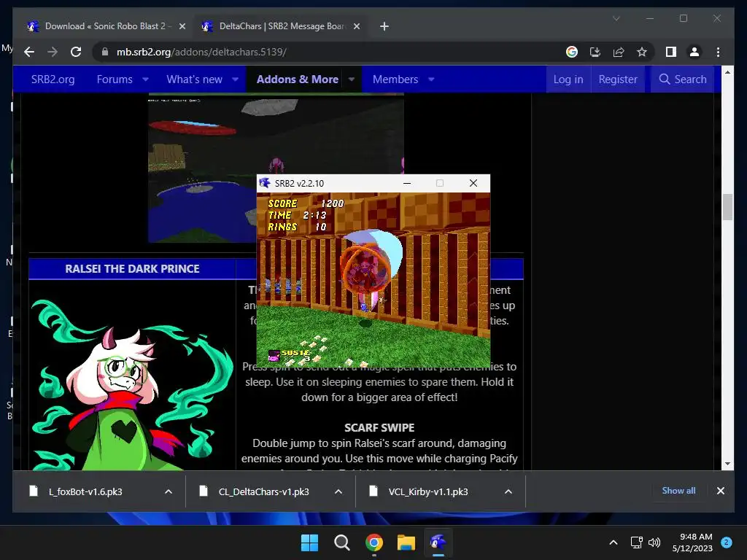Image resolution: width=747 pixels, height=560 pixels.
Task: Open Members nav item
Action: pyautogui.click(x=395, y=79)
